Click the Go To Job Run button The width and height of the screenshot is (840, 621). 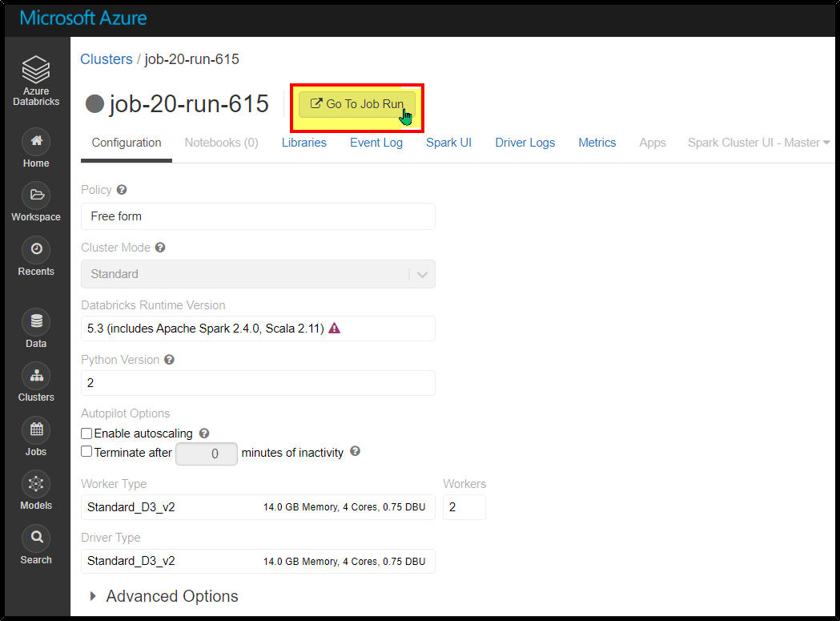(356, 104)
